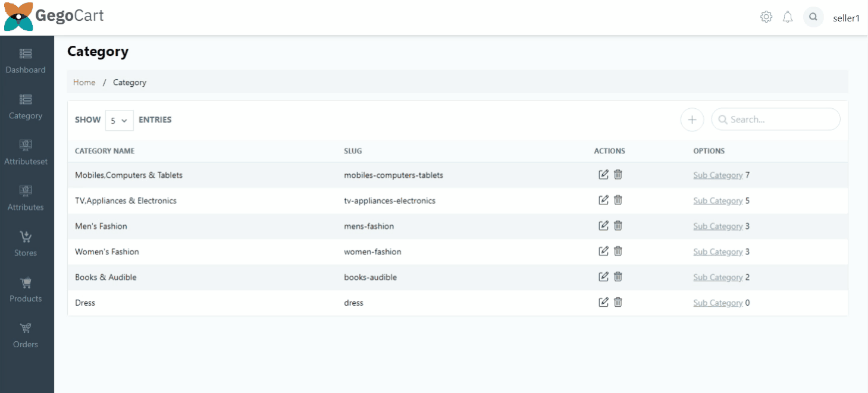Edit the Women's Fashion category
868x393 pixels.
[x=603, y=251]
